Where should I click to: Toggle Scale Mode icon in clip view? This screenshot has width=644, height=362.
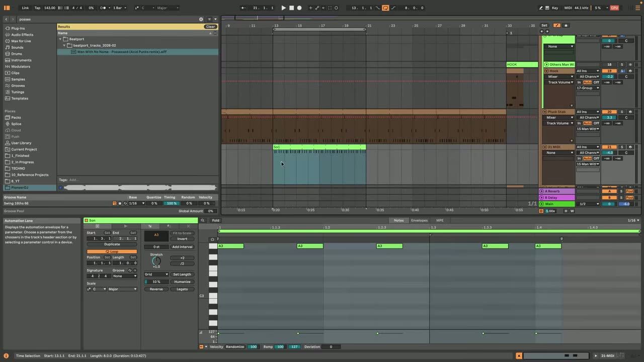89,289
